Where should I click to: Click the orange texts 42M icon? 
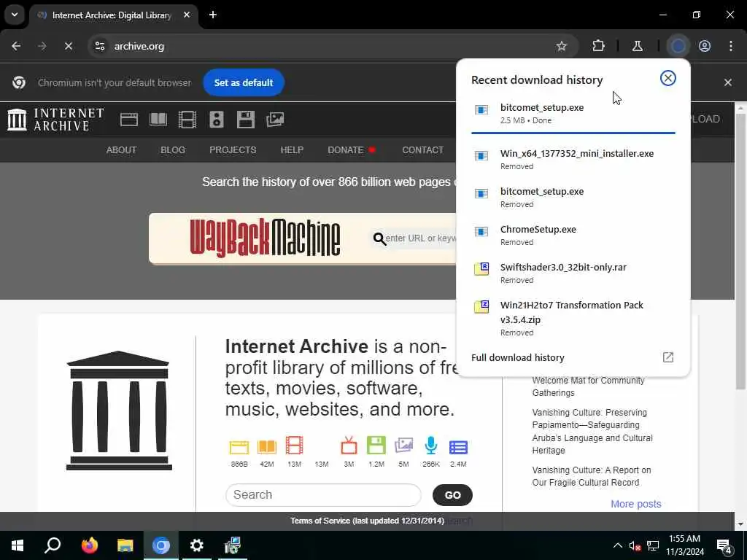[267, 447]
